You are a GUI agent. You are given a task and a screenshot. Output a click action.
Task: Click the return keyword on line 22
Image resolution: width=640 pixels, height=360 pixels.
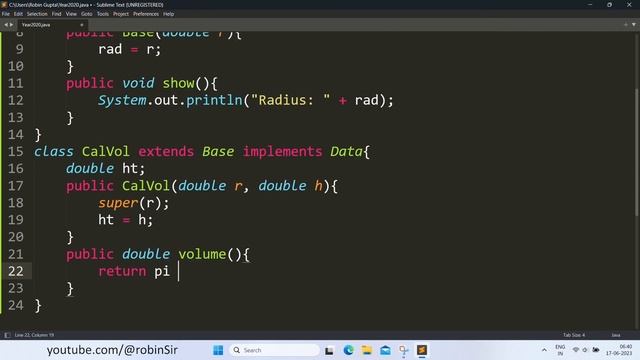click(x=122, y=271)
